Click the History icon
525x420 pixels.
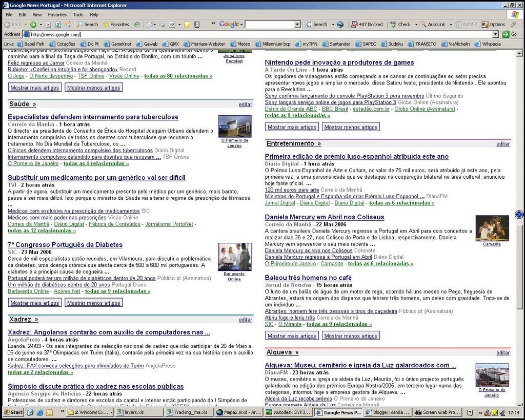137,25
